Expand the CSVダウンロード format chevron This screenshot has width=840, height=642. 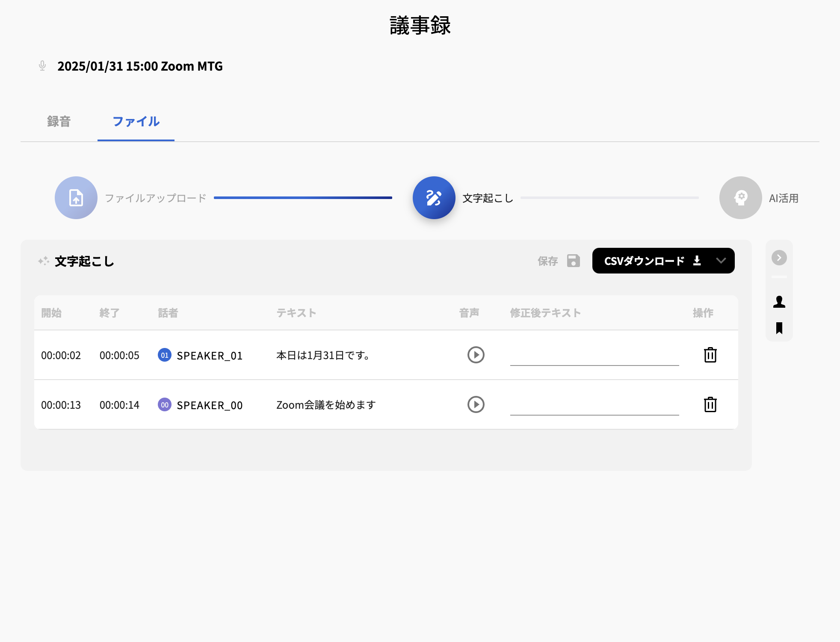coord(722,261)
